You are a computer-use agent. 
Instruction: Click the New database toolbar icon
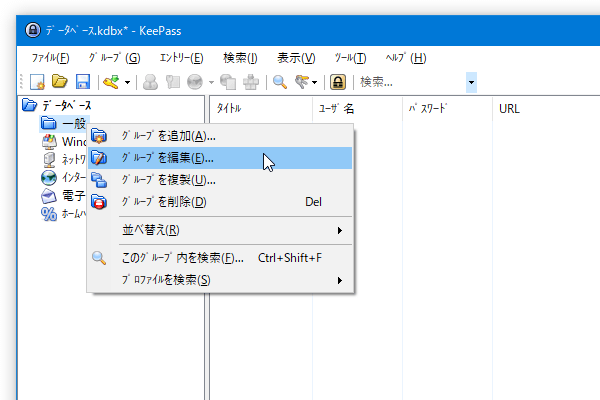pyautogui.click(x=38, y=82)
